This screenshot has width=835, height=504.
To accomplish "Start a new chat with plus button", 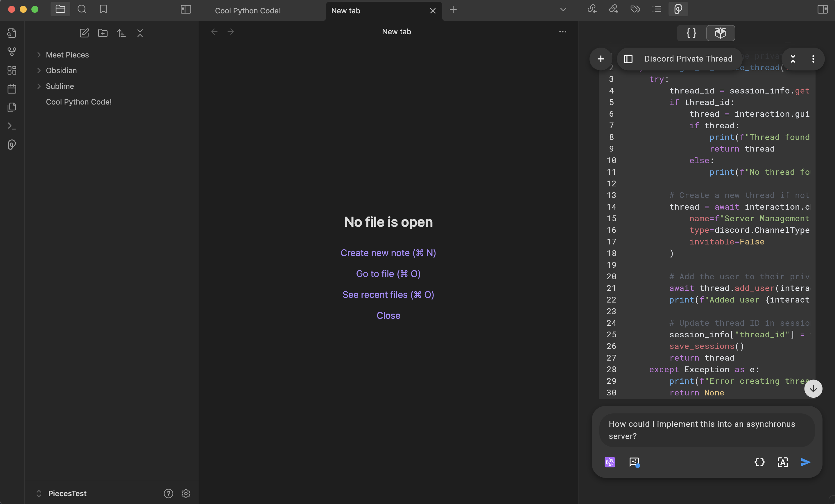I will click(601, 59).
